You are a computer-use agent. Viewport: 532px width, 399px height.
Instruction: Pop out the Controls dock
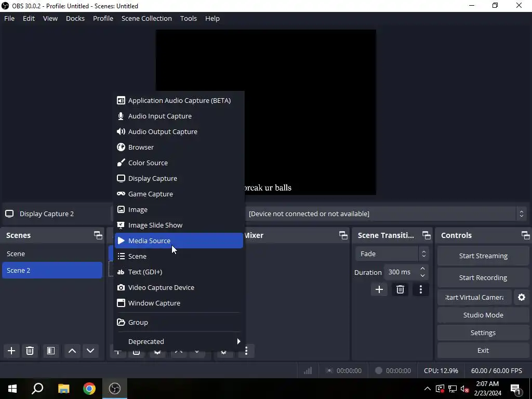coord(526,235)
